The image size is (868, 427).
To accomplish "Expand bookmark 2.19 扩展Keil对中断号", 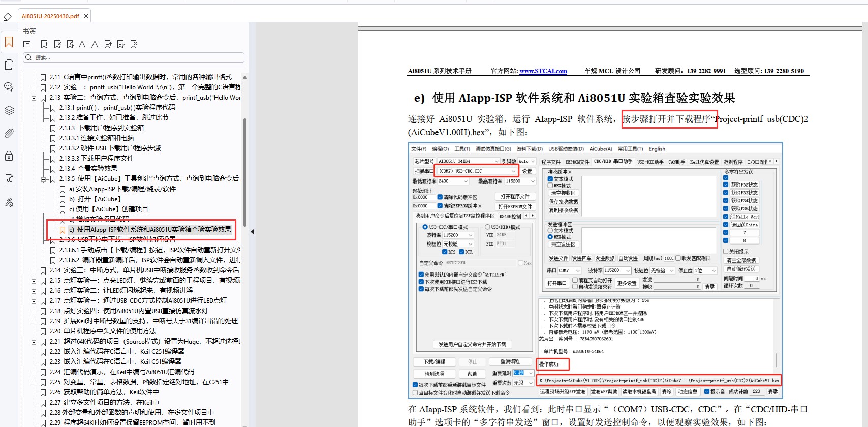I will 34,321.
